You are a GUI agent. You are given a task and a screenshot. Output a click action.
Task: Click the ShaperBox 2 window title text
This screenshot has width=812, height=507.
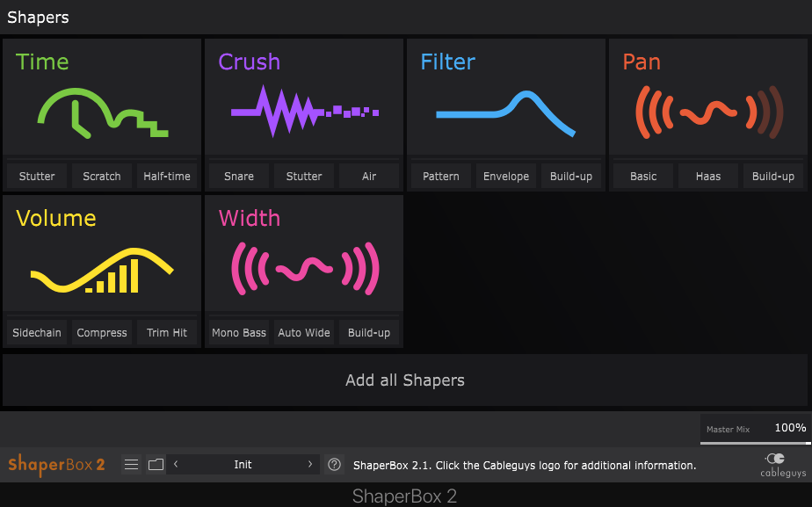pyautogui.click(x=404, y=496)
